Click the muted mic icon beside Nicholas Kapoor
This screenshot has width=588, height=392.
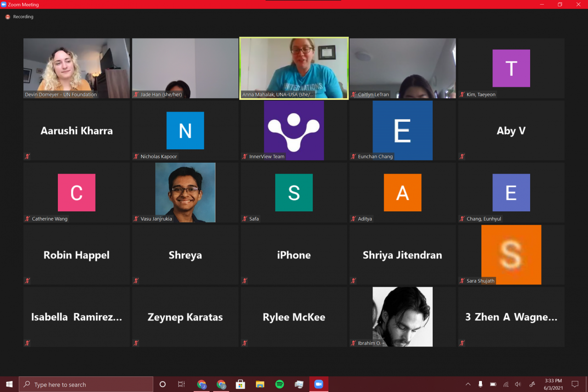tap(136, 156)
